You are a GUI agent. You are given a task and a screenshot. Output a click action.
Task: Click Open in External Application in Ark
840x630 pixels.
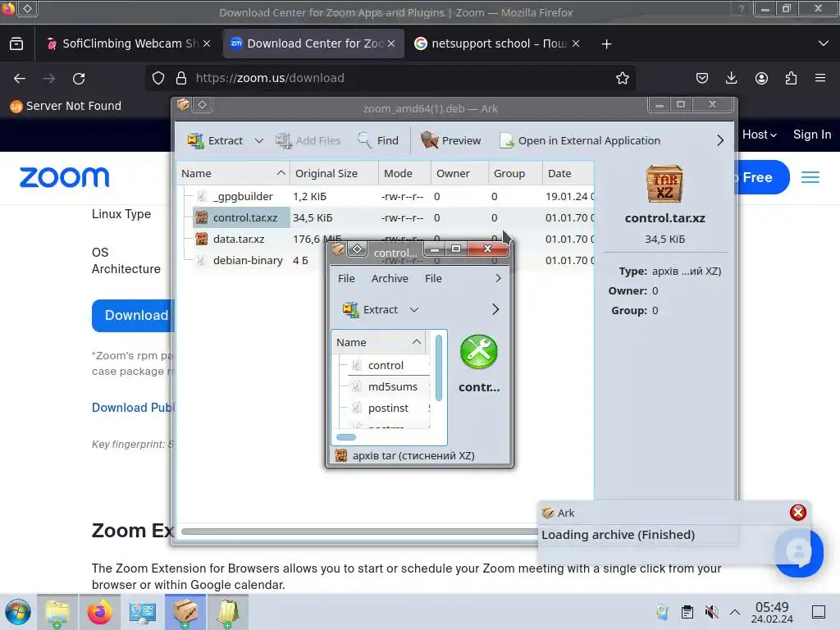(x=580, y=140)
